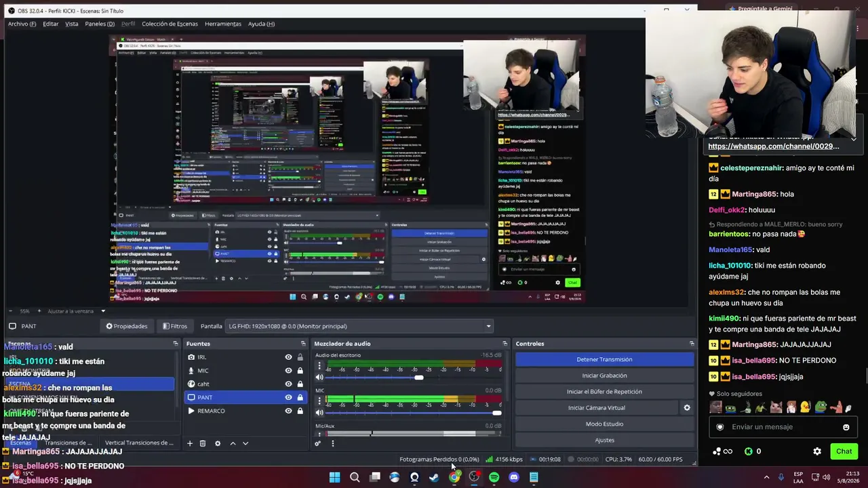Mute the MIC channel speaker icon
868x488 pixels.
click(x=319, y=413)
